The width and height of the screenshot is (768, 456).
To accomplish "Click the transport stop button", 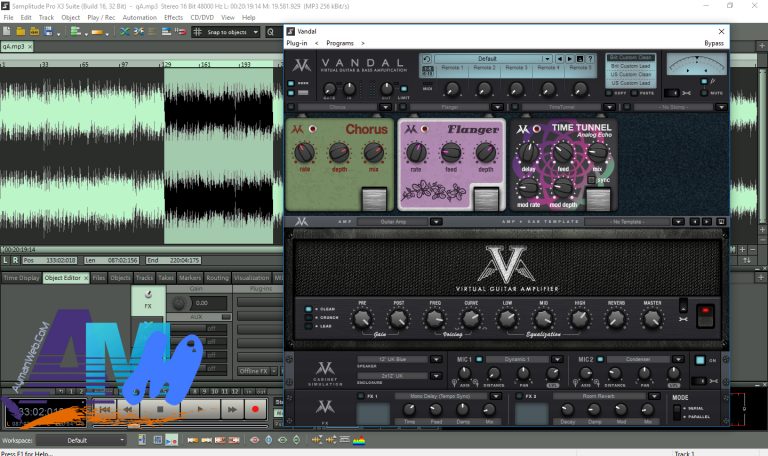I will (160, 409).
